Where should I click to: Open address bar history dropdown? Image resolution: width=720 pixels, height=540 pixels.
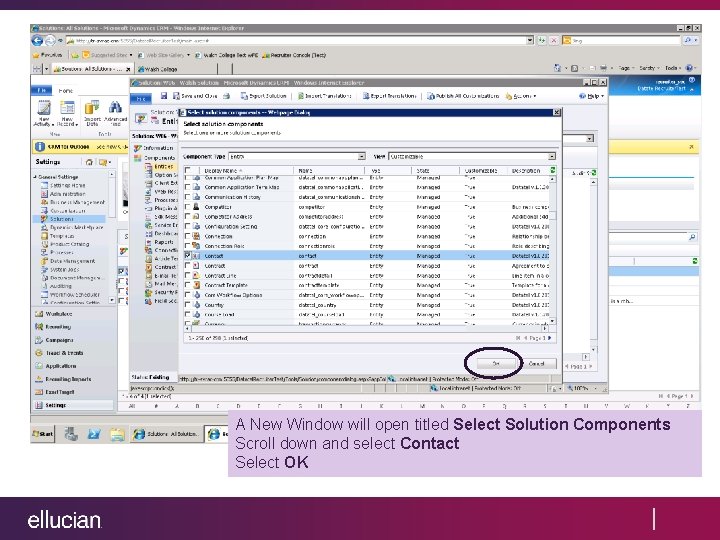(530, 41)
